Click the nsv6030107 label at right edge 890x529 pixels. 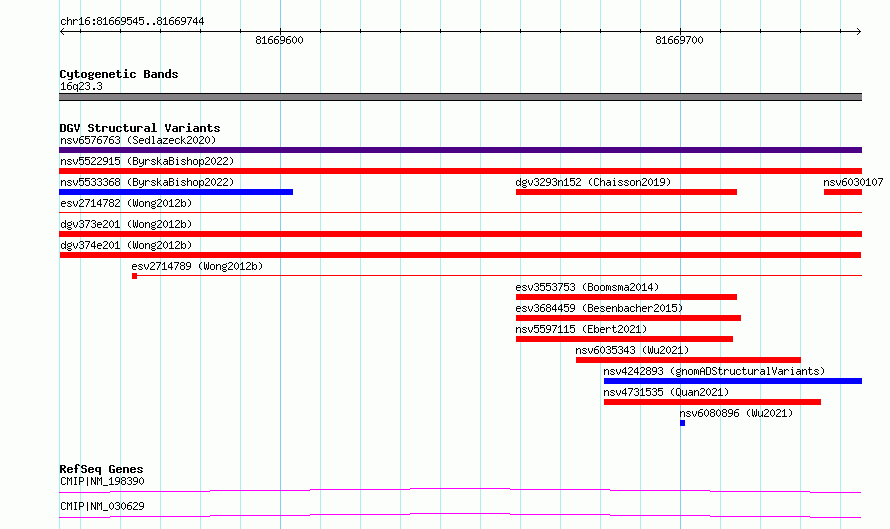[x=853, y=182]
